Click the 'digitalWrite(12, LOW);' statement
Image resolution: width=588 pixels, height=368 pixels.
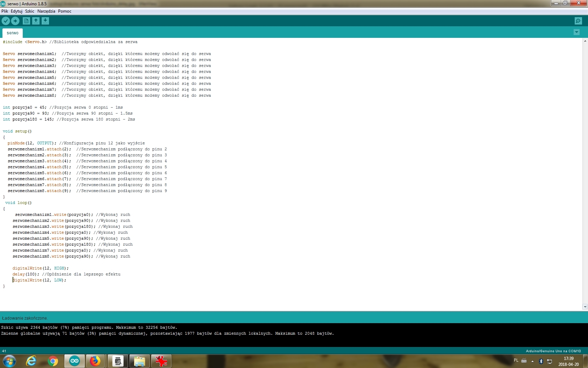coord(40,280)
